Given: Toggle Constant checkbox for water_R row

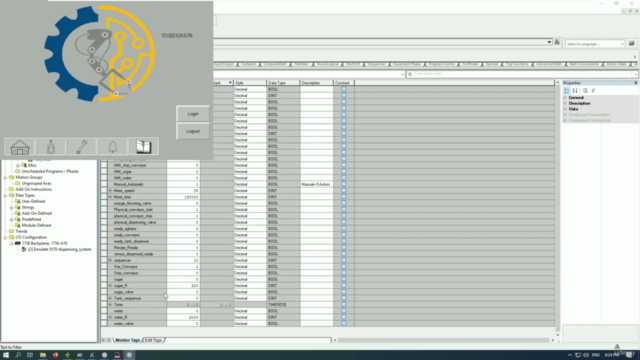Looking at the screenshot, I should click(x=344, y=317).
